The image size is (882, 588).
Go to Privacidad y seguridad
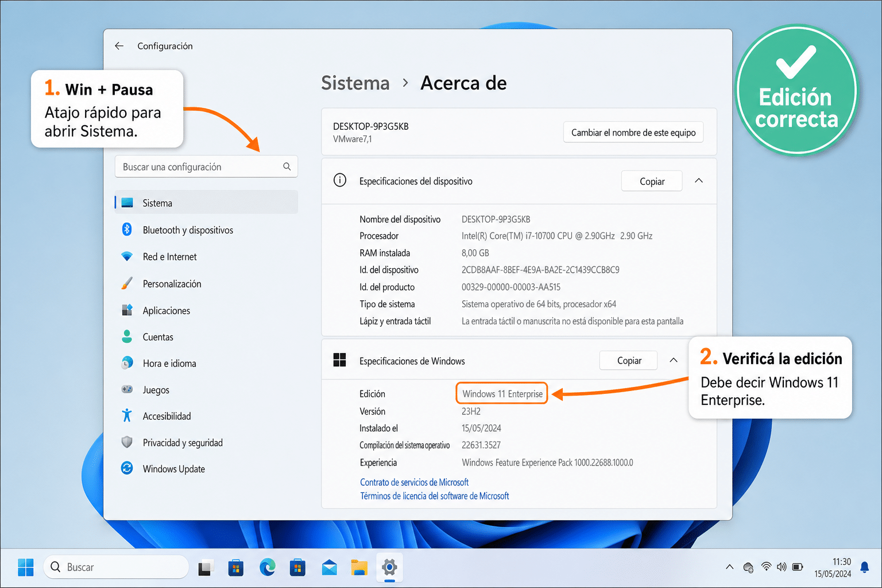pyautogui.click(x=206, y=443)
